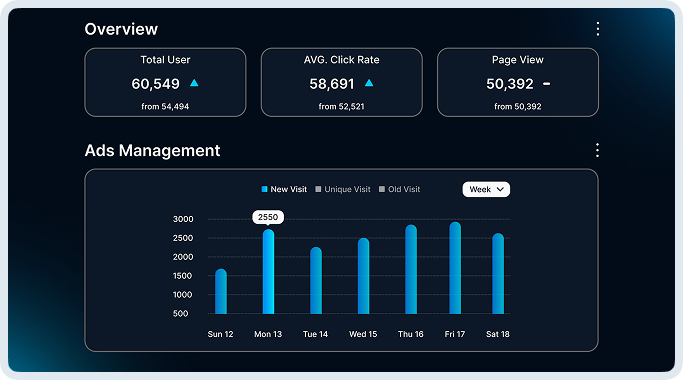
Task: Toggle the New Visit legend series
Action: click(x=284, y=189)
